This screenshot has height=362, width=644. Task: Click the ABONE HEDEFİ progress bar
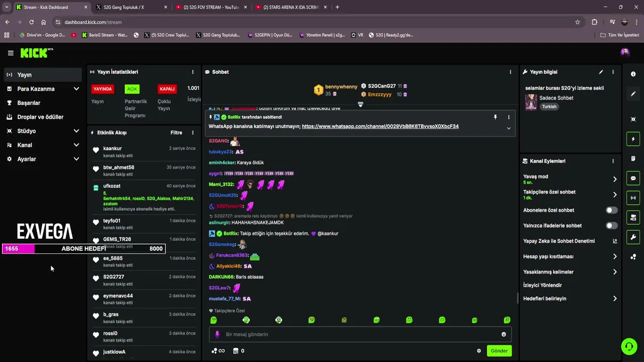(x=84, y=248)
